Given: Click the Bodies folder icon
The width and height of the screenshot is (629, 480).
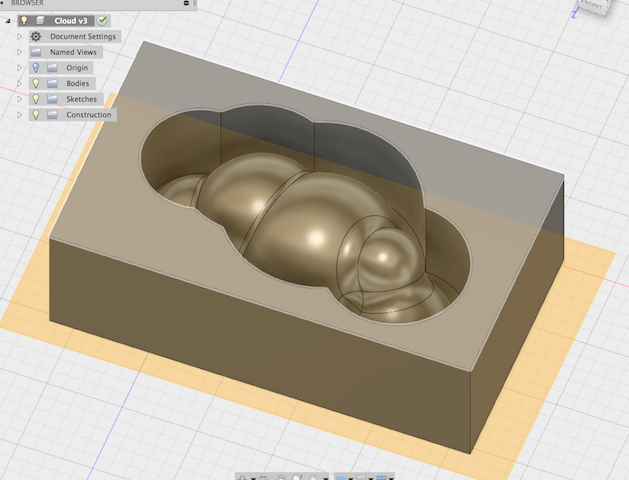Looking at the screenshot, I should pyautogui.click(x=52, y=83).
